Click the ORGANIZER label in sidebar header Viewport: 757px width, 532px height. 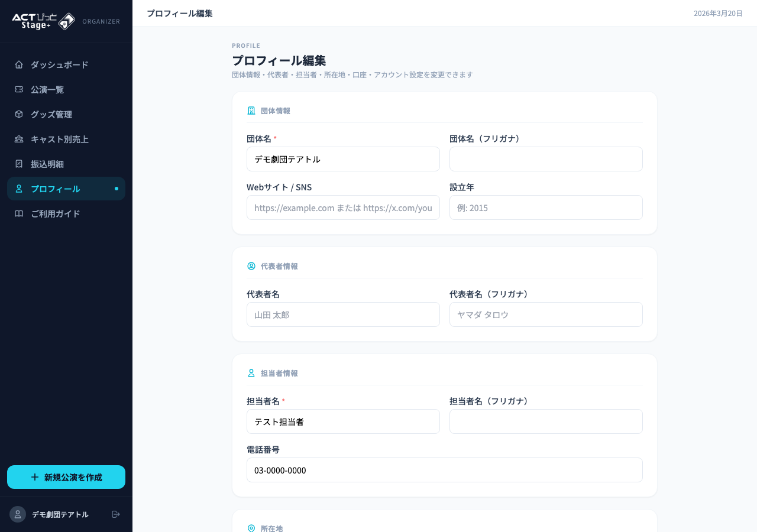(x=101, y=21)
